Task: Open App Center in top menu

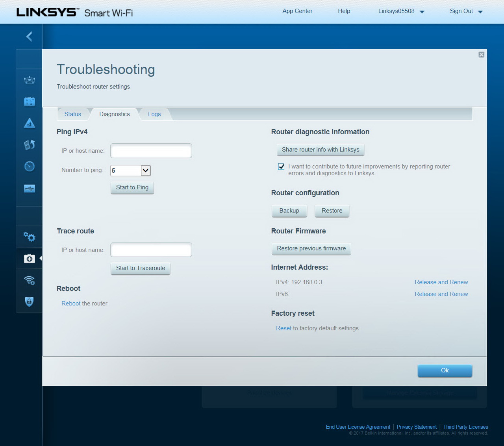Action: pos(297,11)
